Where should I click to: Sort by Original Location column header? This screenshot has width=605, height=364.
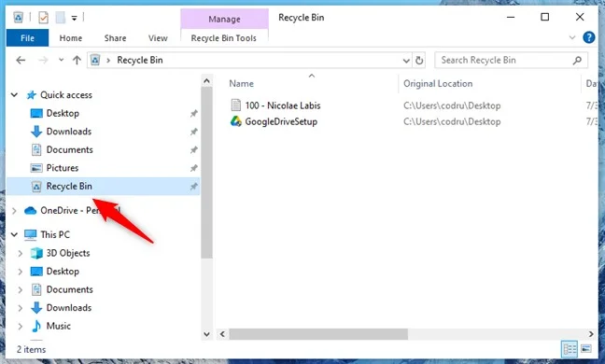(438, 84)
